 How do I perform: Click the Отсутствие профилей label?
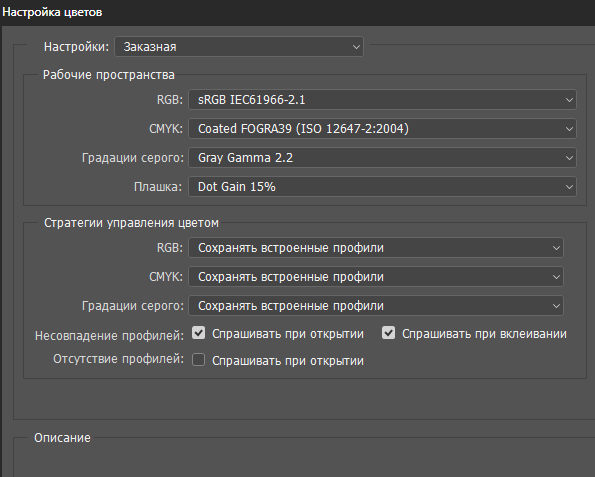point(118,359)
